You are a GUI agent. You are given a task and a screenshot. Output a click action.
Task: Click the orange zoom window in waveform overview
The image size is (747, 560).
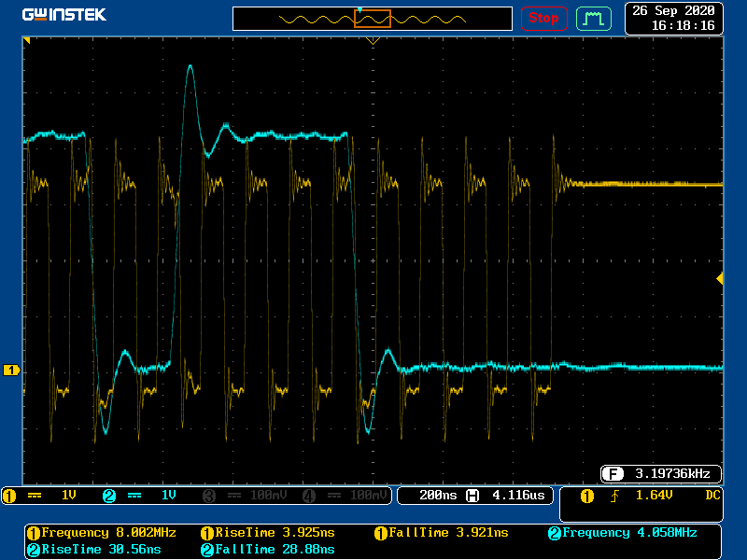372,18
